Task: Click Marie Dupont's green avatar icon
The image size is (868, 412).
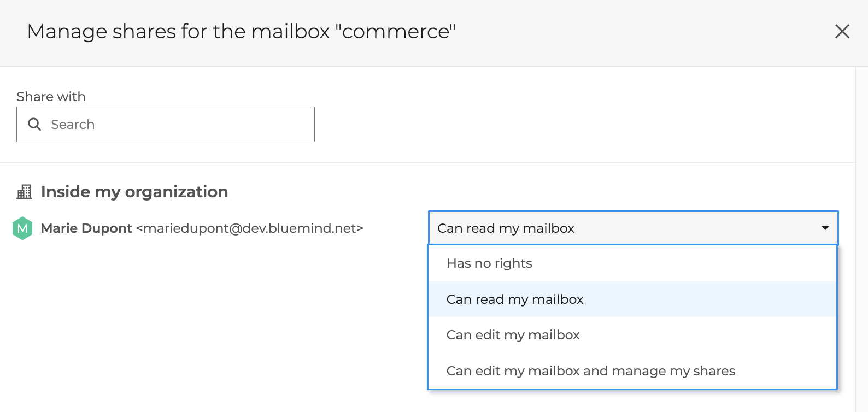Action: (22, 228)
